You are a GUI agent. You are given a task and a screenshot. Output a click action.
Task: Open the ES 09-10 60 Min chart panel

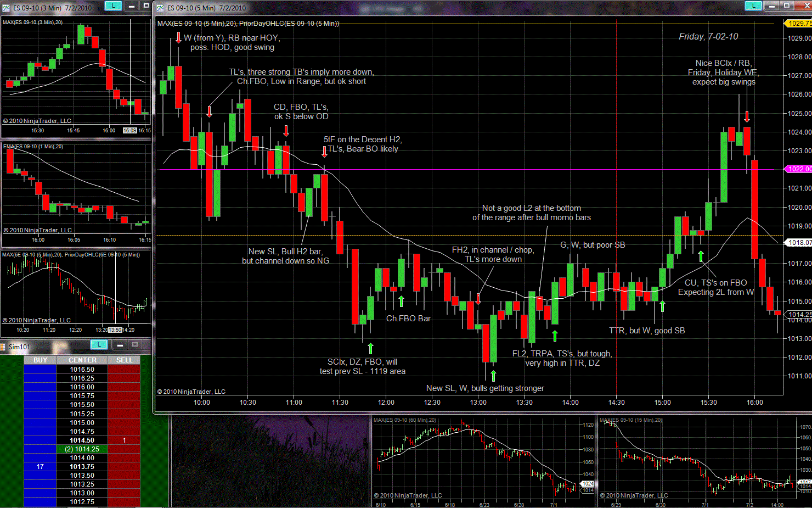pyautogui.click(x=483, y=461)
